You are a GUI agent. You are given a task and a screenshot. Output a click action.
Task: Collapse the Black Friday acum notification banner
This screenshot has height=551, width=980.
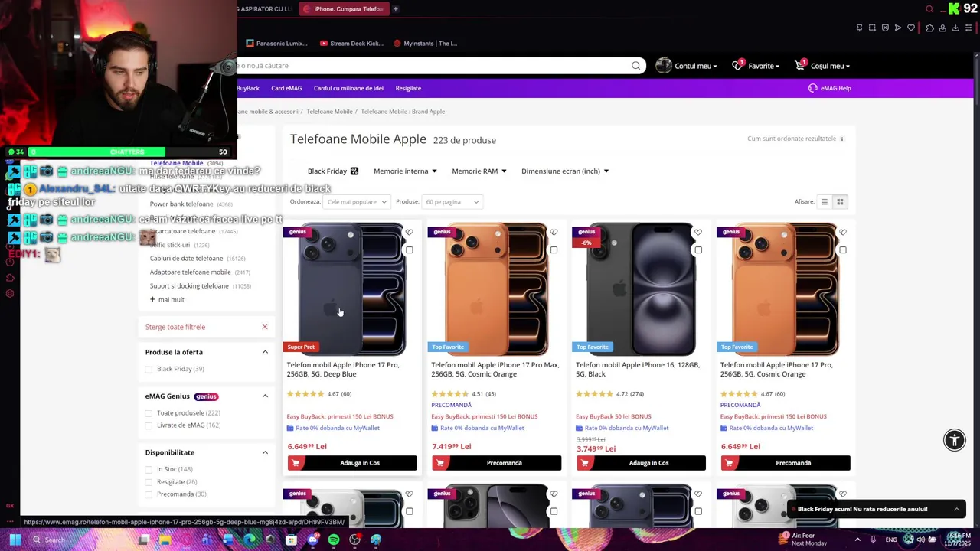956,509
